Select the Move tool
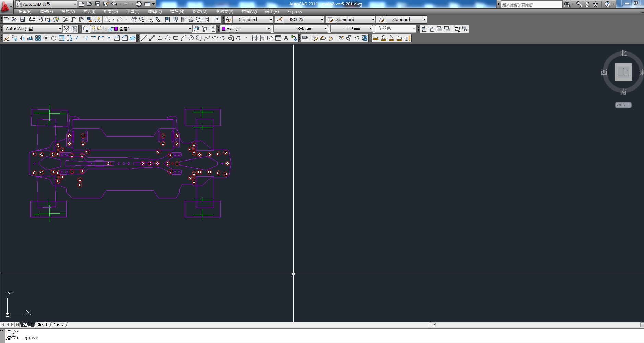This screenshot has height=343, width=644. [x=46, y=38]
